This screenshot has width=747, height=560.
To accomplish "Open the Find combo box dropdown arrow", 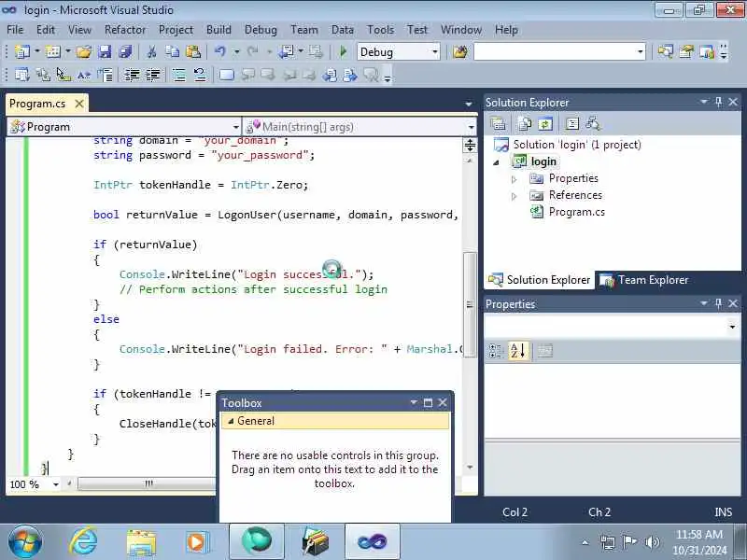I will click(641, 51).
